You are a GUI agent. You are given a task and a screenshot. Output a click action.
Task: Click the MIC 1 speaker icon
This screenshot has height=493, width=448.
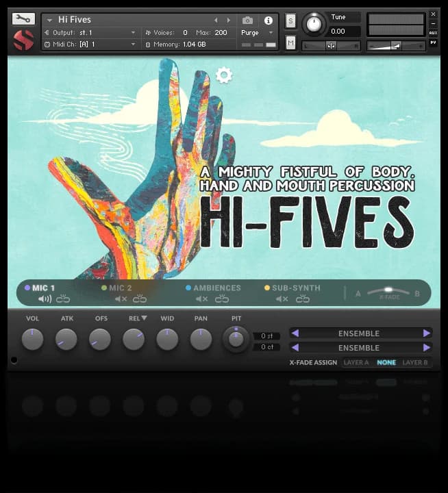(45, 299)
